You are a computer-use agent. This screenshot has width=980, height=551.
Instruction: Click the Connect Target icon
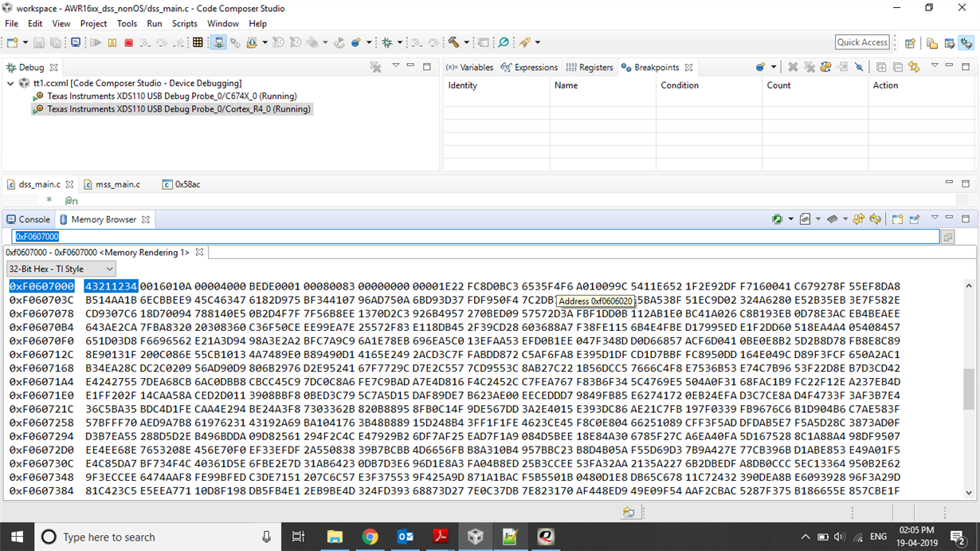(218, 42)
